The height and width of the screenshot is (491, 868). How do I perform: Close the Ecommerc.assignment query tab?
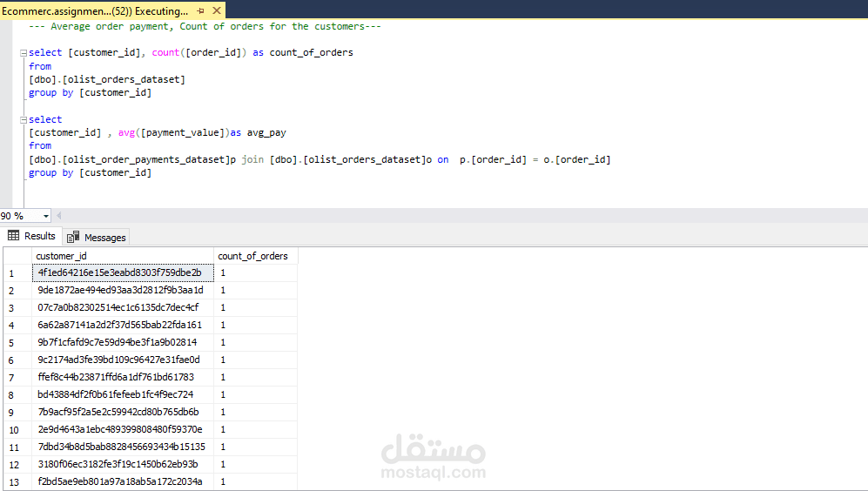[217, 10]
